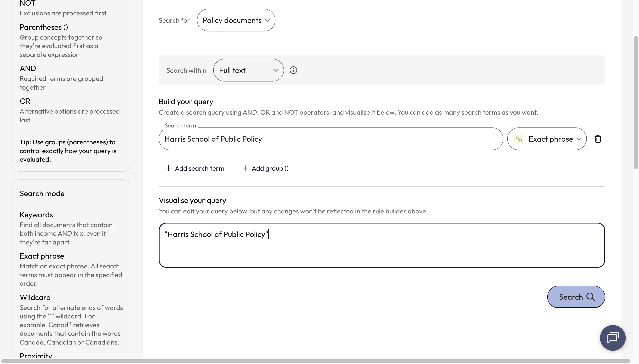Click the plus icon beside Add group

245,168
